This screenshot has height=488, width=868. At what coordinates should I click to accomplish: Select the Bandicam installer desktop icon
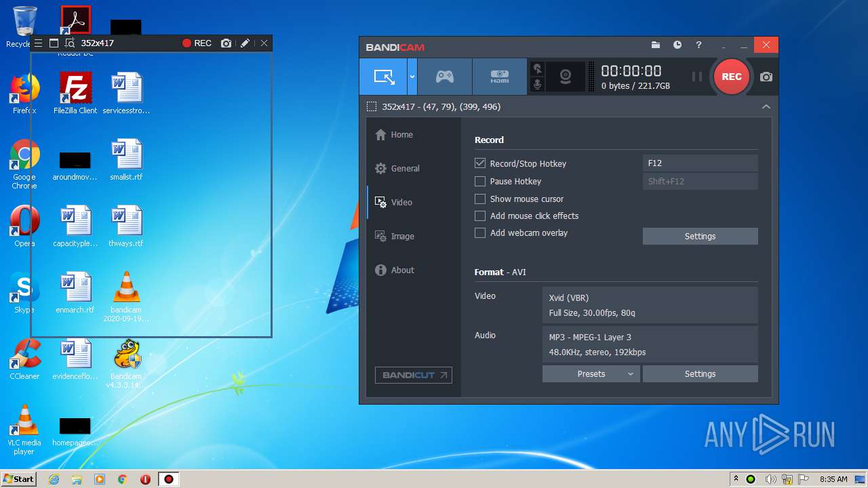pos(126,363)
